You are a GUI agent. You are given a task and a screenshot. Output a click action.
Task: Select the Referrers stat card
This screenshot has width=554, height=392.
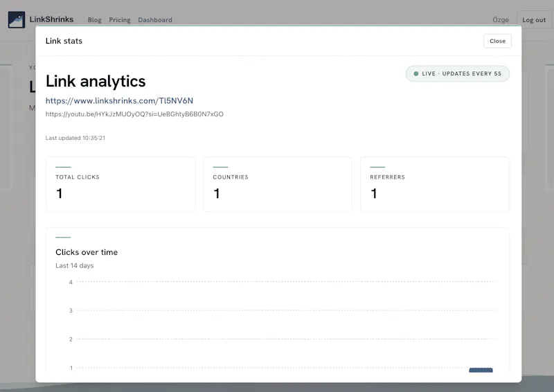[435, 184]
